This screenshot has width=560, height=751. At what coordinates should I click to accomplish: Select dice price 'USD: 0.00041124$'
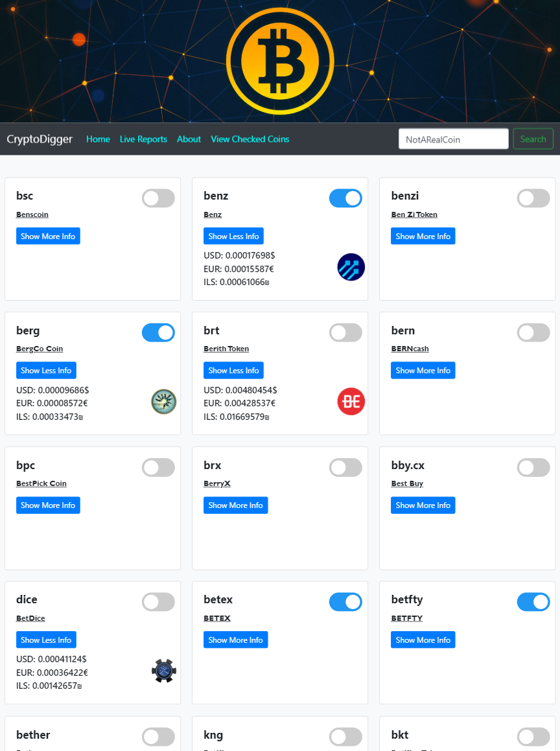point(51,659)
